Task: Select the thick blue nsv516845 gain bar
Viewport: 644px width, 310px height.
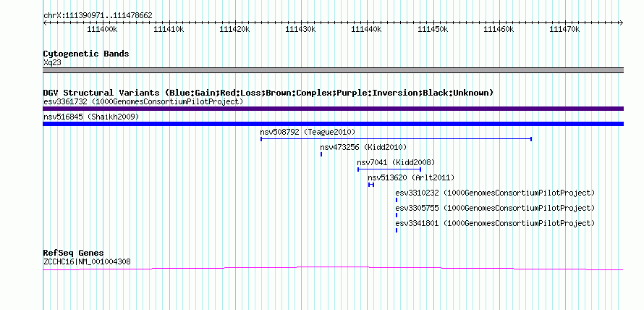Action: [333, 124]
